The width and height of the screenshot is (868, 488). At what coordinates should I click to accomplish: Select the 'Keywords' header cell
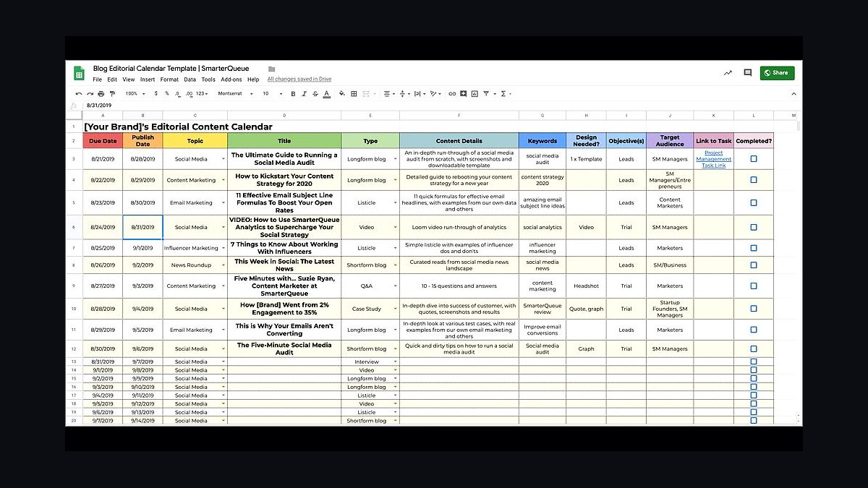[x=542, y=141]
